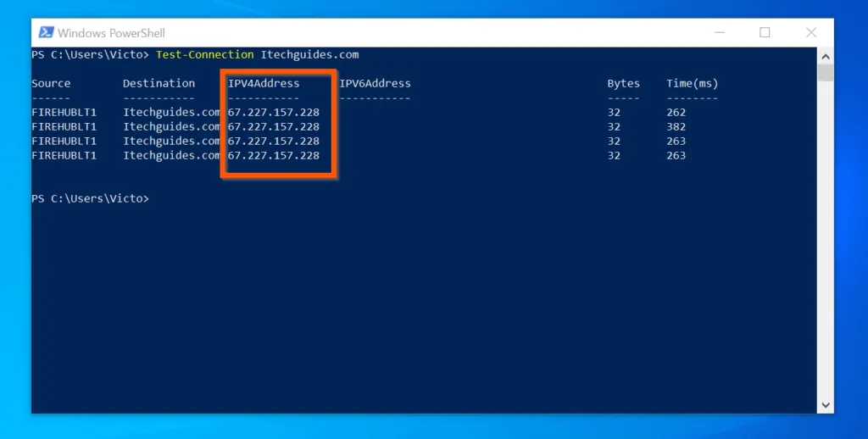This screenshot has width=868, height=439.
Task: Click the Destination column header
Action: point(159,83)
